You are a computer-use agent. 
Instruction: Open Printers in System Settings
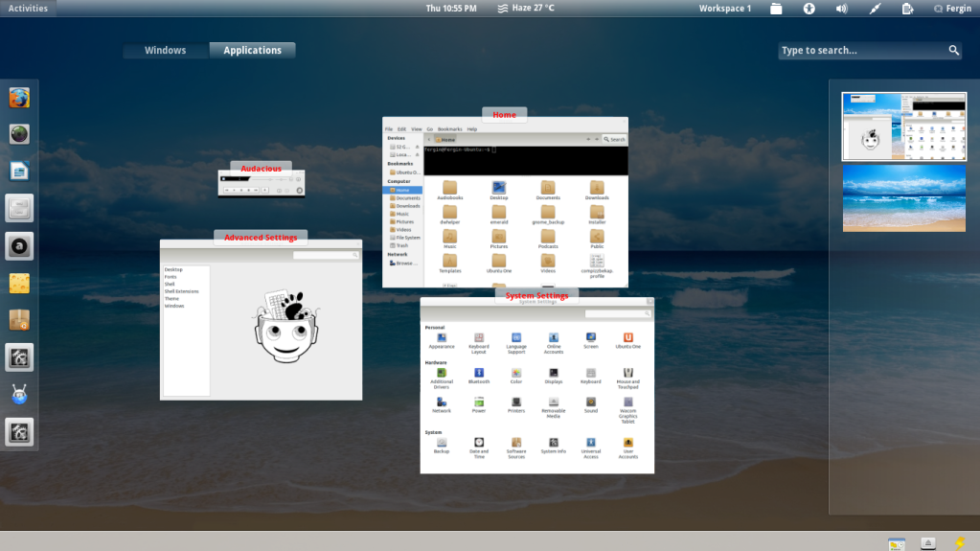tap(516, 405)
